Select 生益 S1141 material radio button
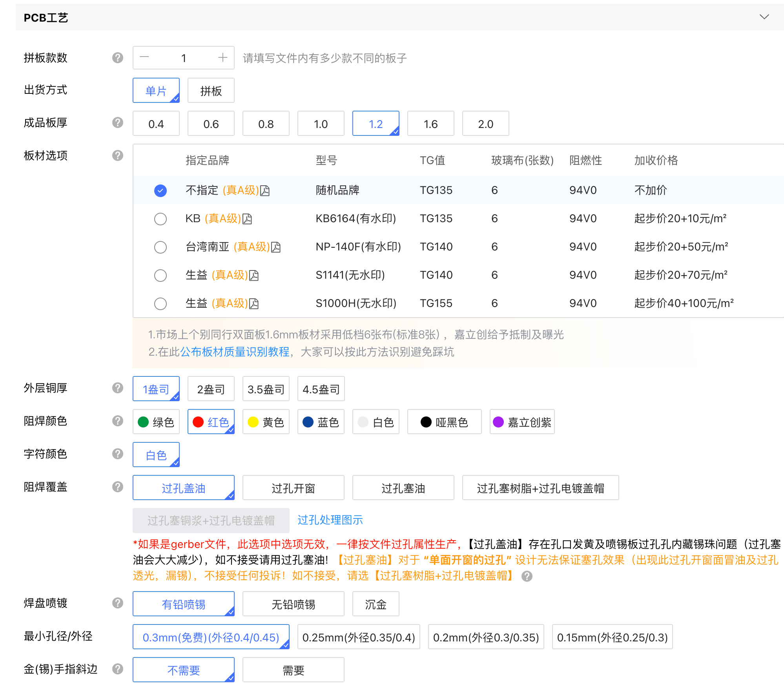The height and width of the screenshot is (683, 784). 160,275
